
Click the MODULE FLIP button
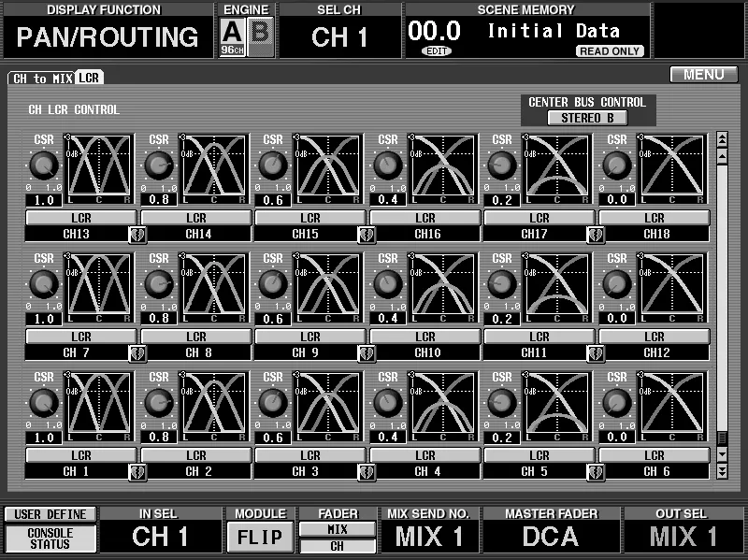[x=260, y=538]
